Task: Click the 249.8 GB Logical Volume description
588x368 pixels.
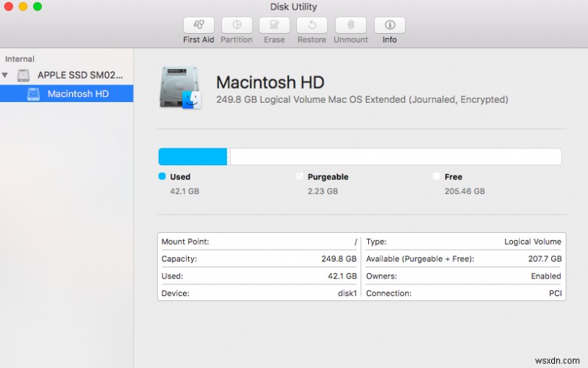Action: tap(362, 100)
